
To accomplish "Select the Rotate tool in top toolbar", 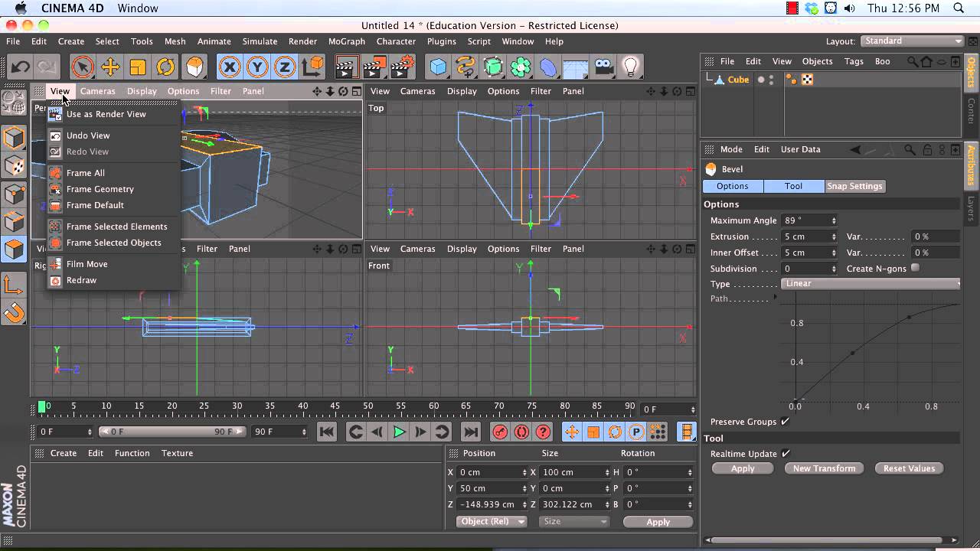I will tap(165, 67).
